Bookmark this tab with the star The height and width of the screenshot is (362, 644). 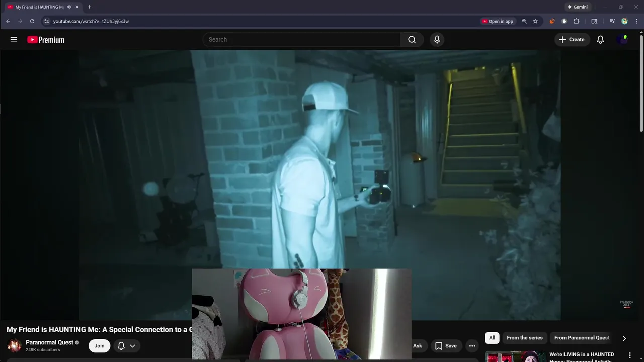click(535, 21)
